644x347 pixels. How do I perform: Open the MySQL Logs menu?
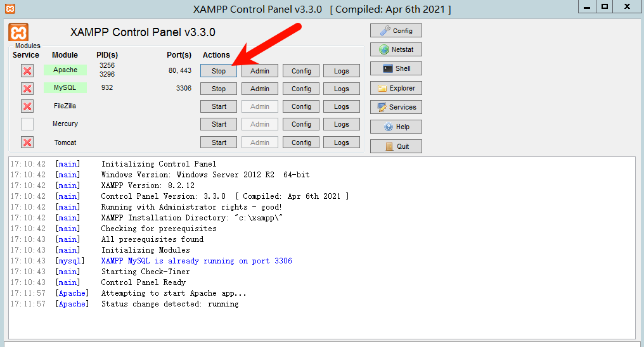(x=341, y=89)
